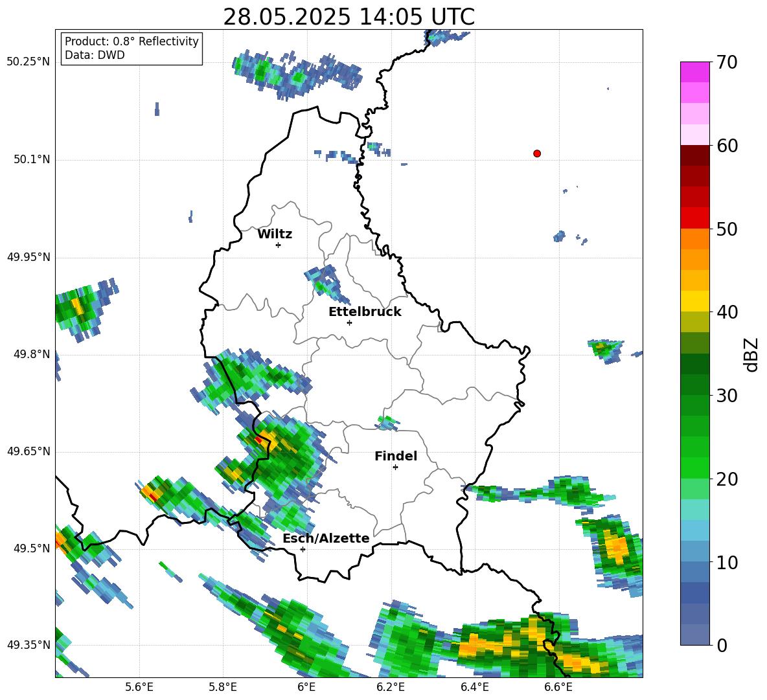The image size is (767, 700).
Task: Click the 10 value on colorbar
Action: (x=727, y=562)
